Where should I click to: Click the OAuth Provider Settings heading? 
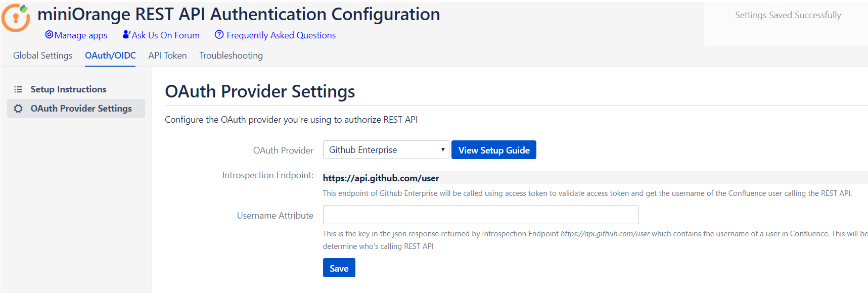pyautogui.click(x=260, y=91)
